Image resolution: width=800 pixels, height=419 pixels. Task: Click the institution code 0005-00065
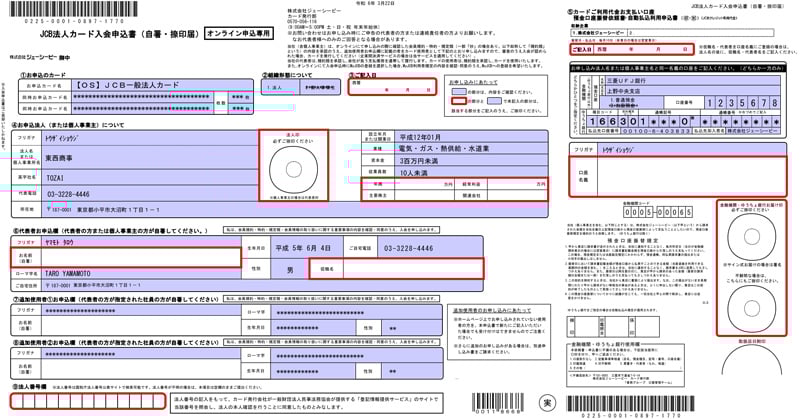point(658,212)
